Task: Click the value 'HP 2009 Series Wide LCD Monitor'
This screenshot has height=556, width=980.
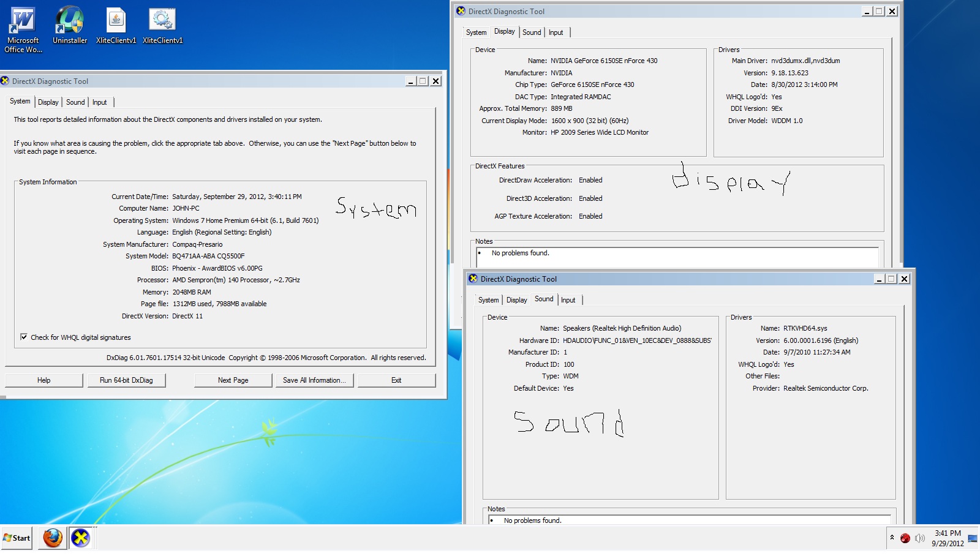Action: [x=600, y=132]
